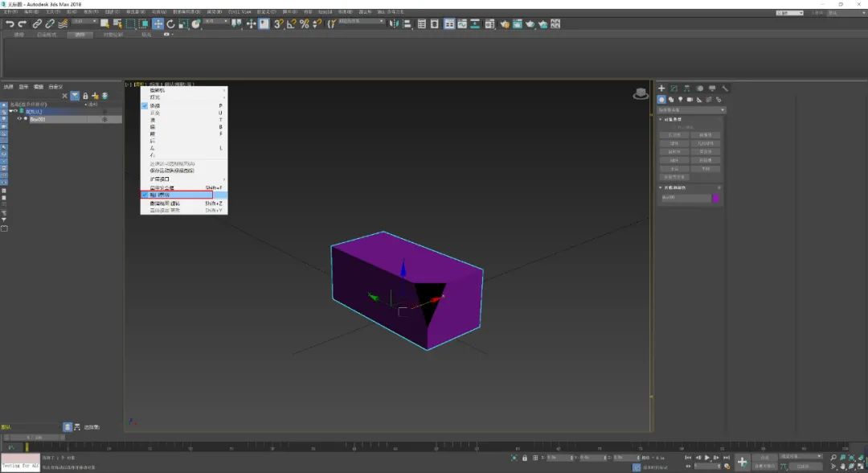Click Go to Start playback button
The width and height of the screenshot is (868, 473).
click(x=688, y=458)
